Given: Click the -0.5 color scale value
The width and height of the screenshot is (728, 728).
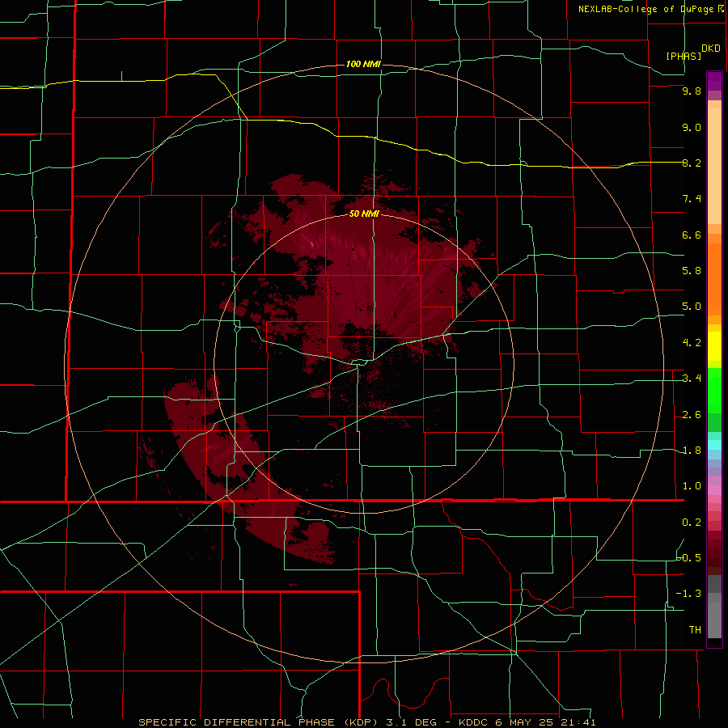Looking at the screenshot, I should (x=689, y=557).
